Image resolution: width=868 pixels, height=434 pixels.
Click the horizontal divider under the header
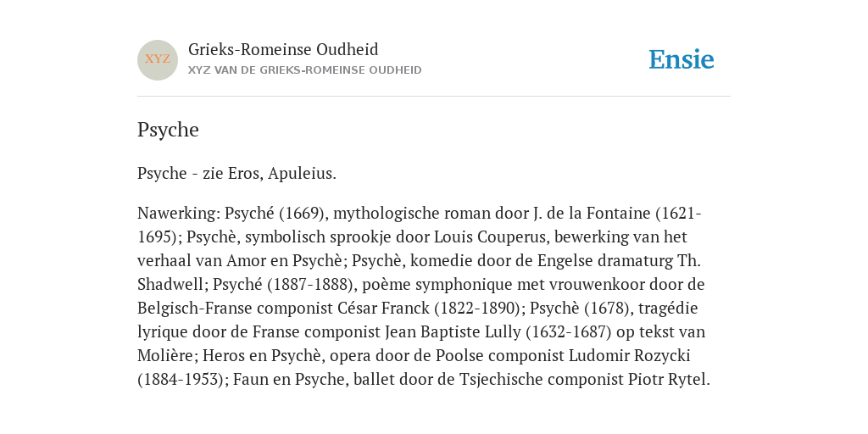434,97
